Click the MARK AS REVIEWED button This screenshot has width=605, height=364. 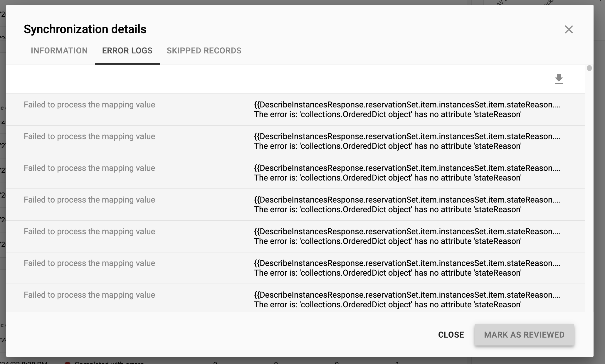tap(524, 335)
